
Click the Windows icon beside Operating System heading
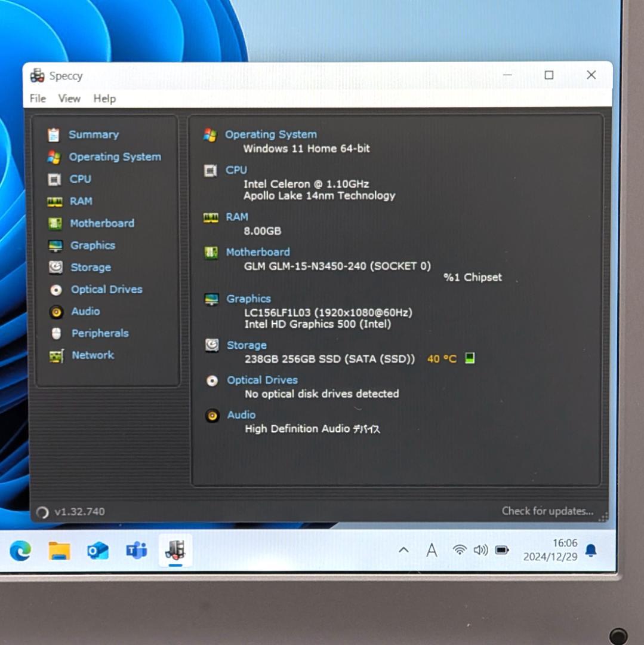tap(212, 135)
